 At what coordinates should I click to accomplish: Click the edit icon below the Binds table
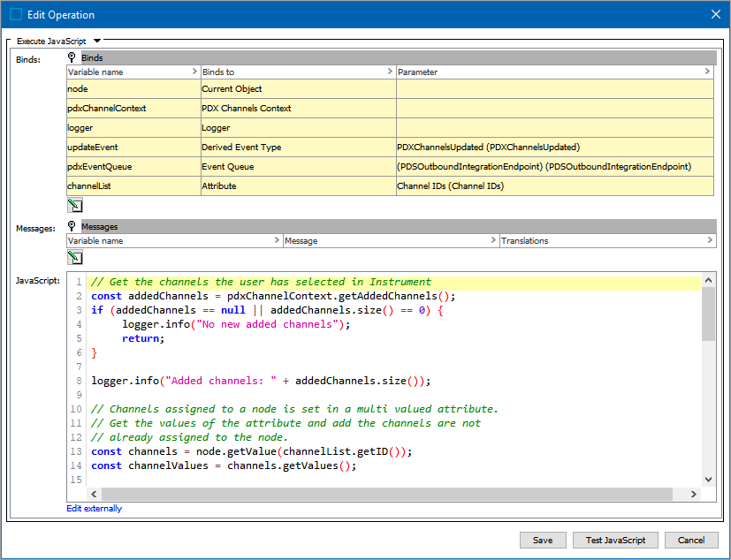click(x=75, y=205)
